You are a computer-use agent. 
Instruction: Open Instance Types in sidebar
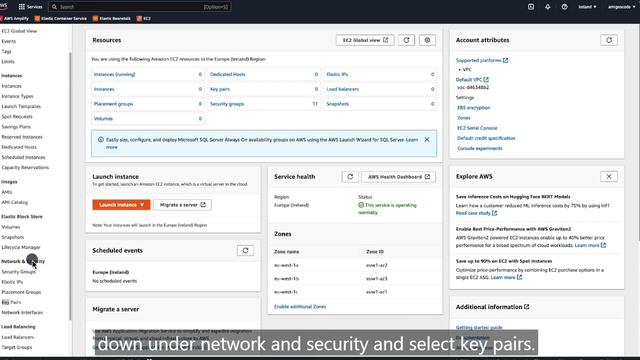point(18,96)
